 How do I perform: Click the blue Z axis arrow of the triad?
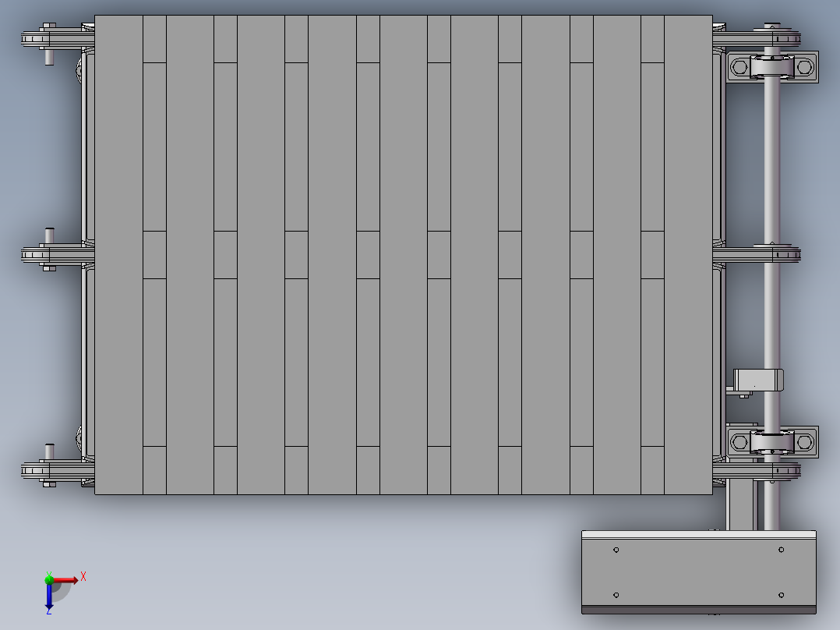pyautogui.click(x=49, y=596)
